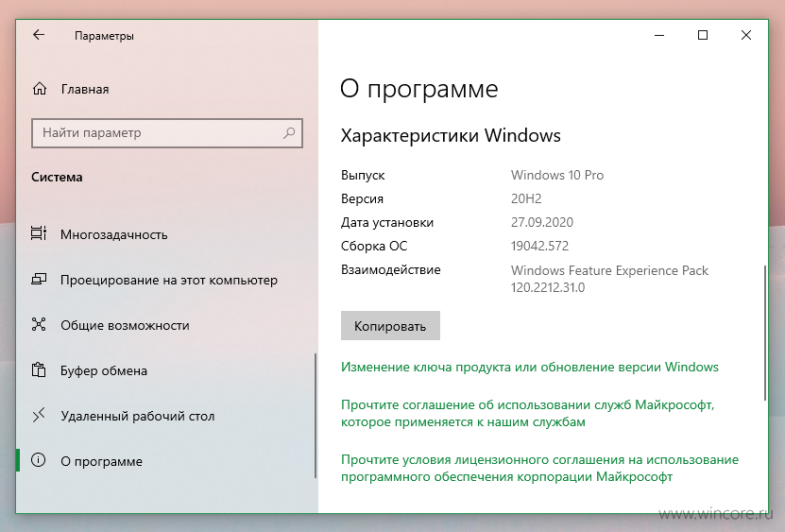Click the right pane vertical scrollbar
This screenshot has width=785, height=532.
point(765,333)
